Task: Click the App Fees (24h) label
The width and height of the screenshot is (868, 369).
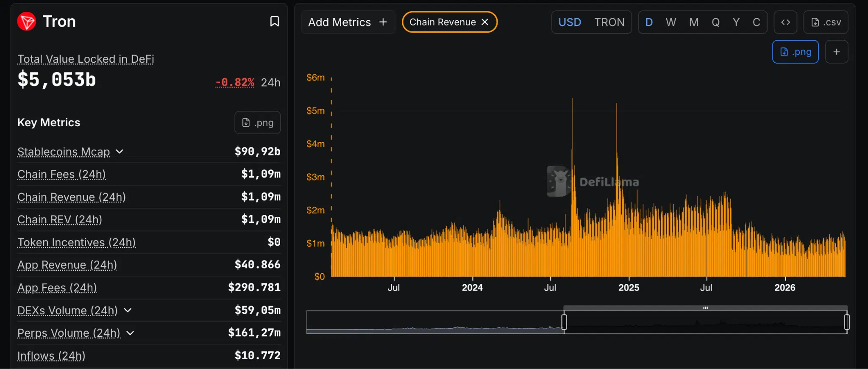Action: click(x=57, y=288)
